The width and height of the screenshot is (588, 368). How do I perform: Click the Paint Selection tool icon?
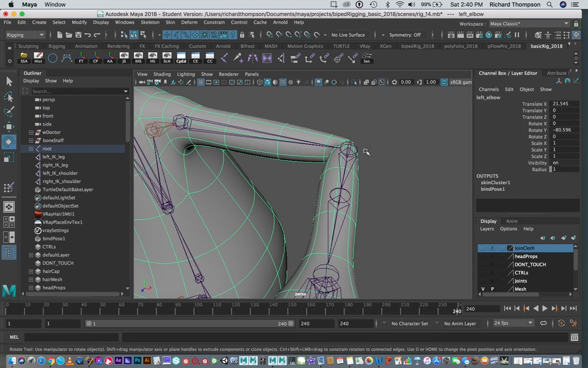[9, 112]
